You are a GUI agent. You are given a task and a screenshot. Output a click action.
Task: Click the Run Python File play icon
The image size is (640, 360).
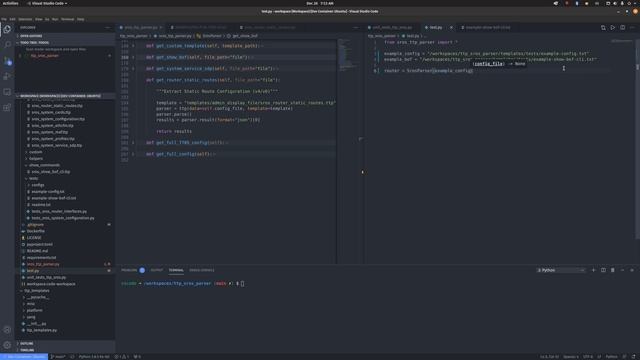click(613, 27)
